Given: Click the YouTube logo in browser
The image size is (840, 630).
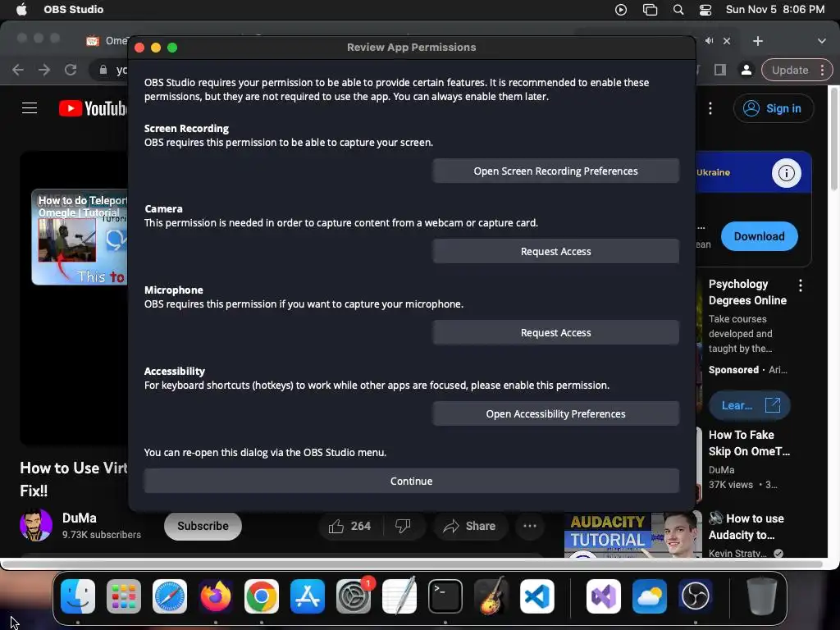Looking at the screenshot, I should coord(94,108).
